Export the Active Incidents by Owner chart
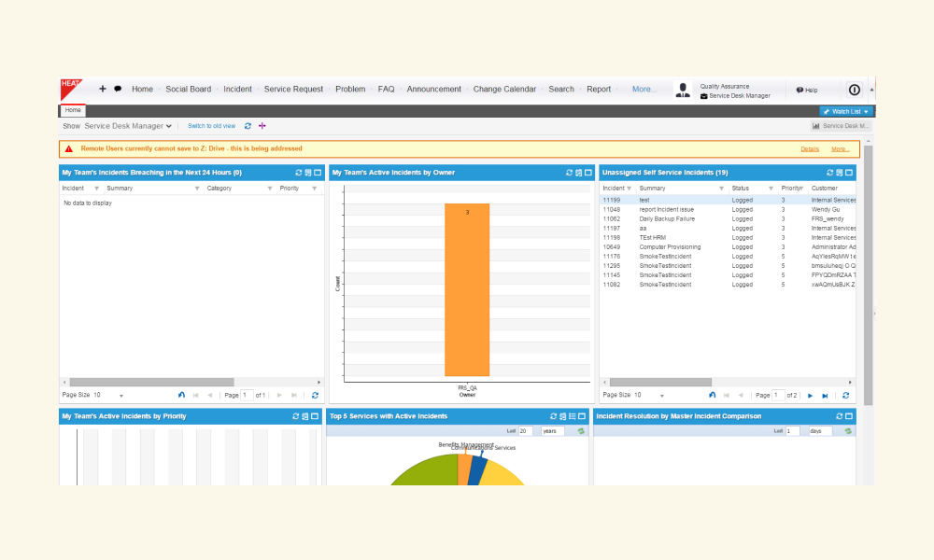Viewport: 934px width, 560px height. click(578, 173)
